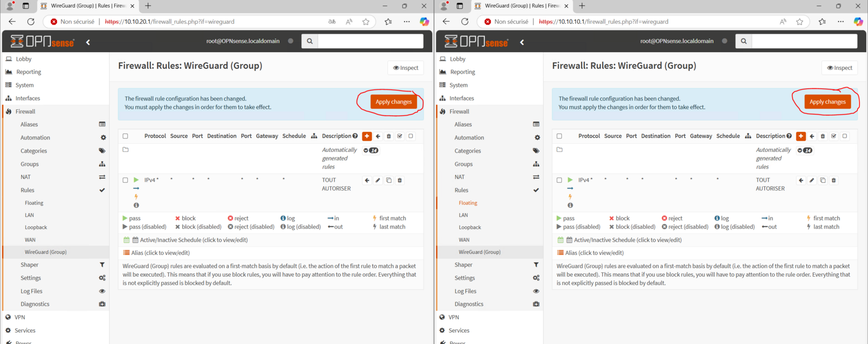
Task: Clone the TOUT AUTORISER rule in right window
Action: coord(822,180)
